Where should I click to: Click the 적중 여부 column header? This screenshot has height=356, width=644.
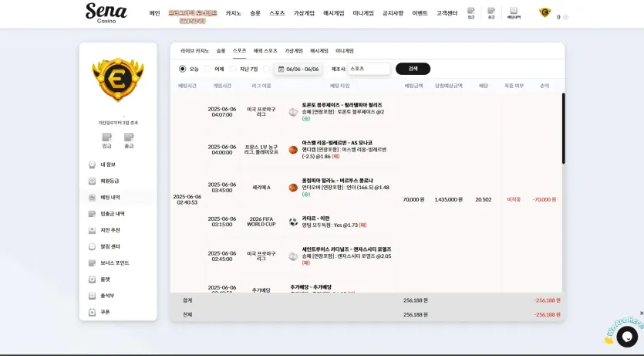514,86
